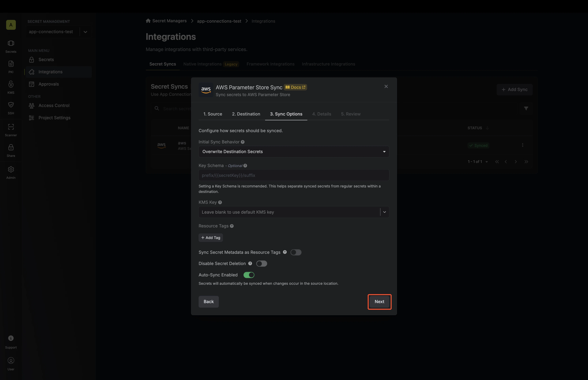Go to first page of syncs table
Viewport: 588px width, 380px height.
[x=497, y=162]
